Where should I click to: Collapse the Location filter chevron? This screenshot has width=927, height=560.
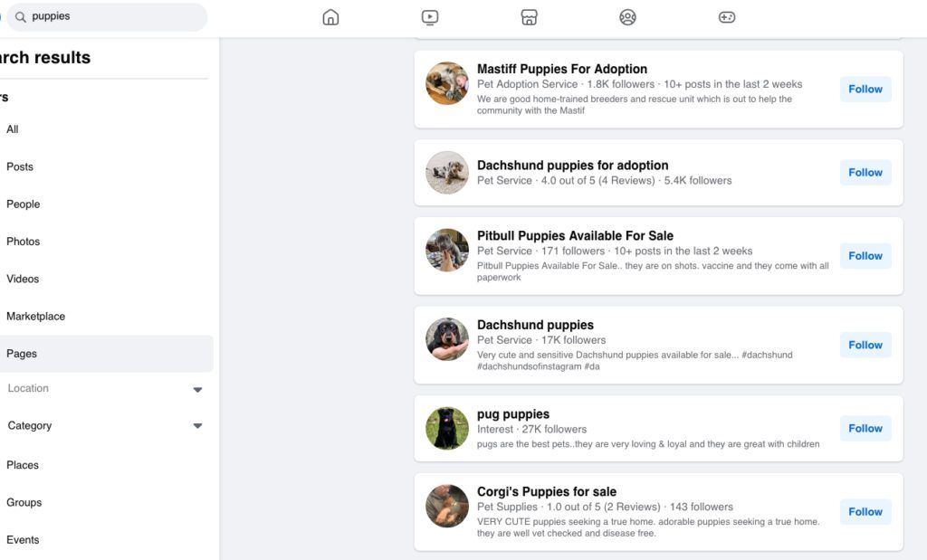[197, 389]
